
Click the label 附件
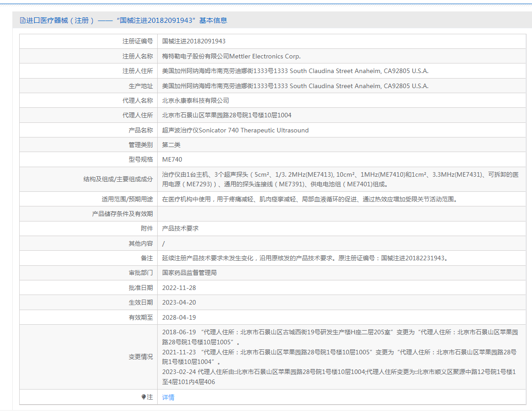click(147, 228)
